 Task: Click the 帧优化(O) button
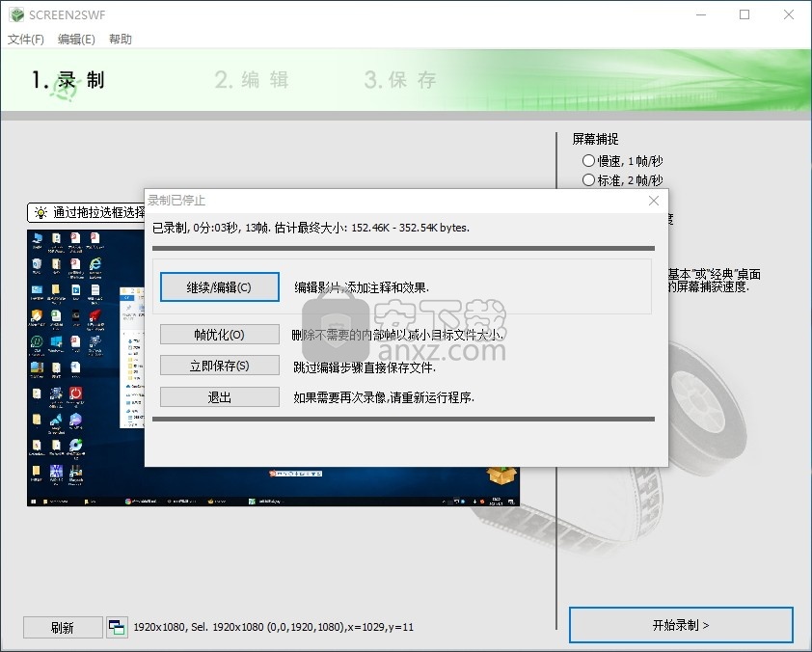tap(220, 335)
